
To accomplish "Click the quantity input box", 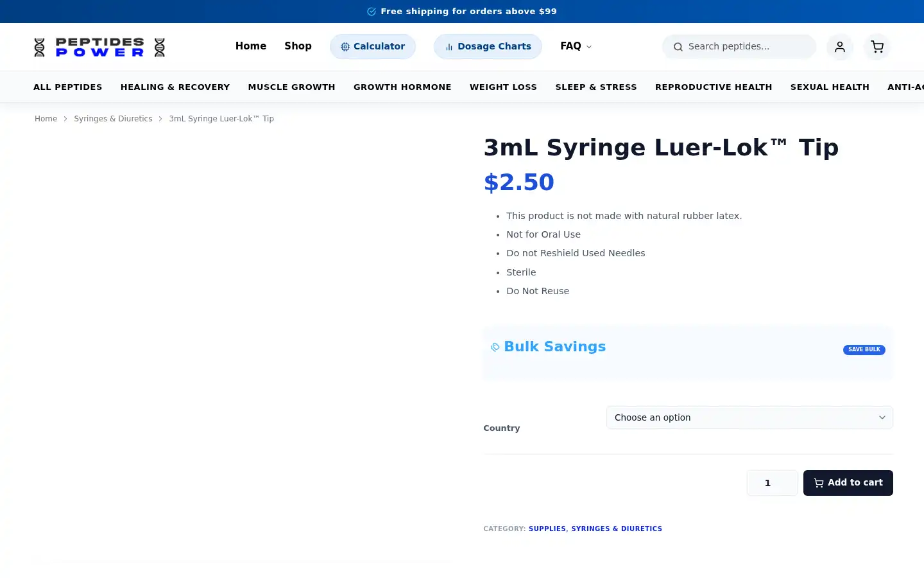I will coord(773,483).
